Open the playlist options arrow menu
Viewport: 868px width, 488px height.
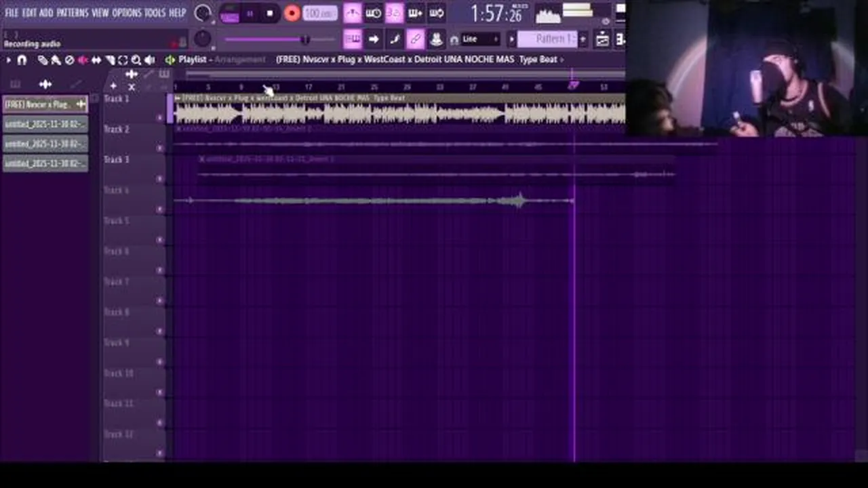click(9, 60)
